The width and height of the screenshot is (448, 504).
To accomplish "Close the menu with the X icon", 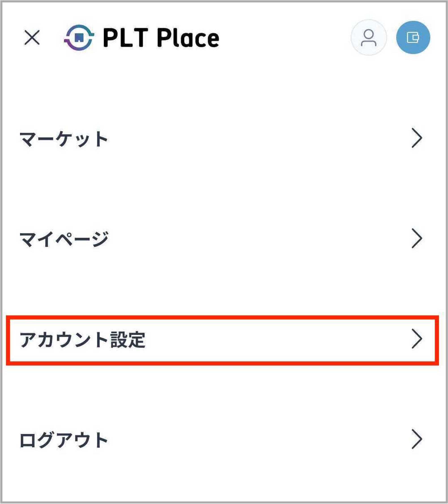I will [x=32, y=38].
